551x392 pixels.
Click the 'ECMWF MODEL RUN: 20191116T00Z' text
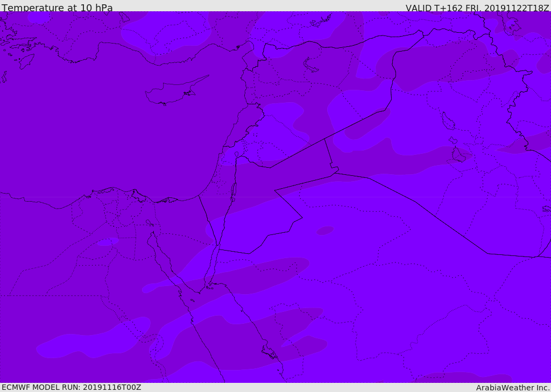(x=72, y=387)
